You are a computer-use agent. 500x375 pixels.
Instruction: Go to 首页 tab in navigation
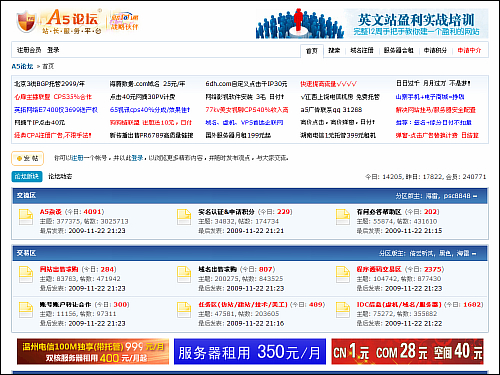pos(312,51)
